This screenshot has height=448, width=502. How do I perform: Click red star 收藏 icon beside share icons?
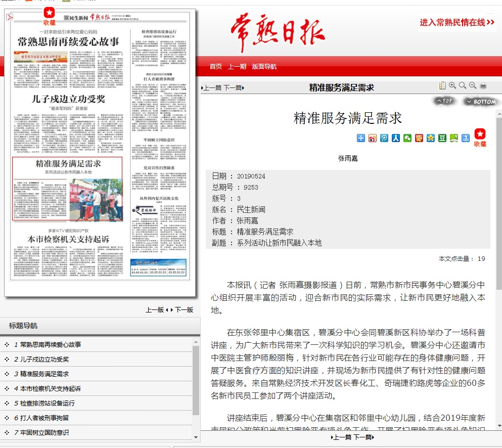point(480,138)
